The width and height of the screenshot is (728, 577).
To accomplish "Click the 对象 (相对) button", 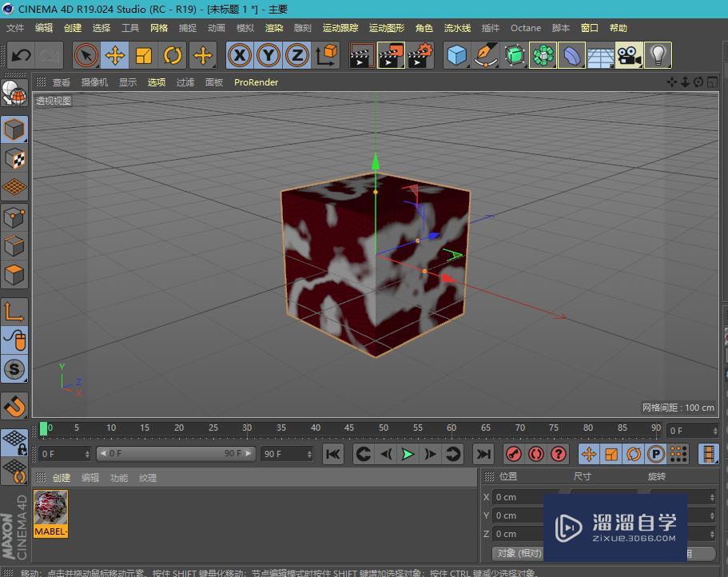I will tap(519, 553).
